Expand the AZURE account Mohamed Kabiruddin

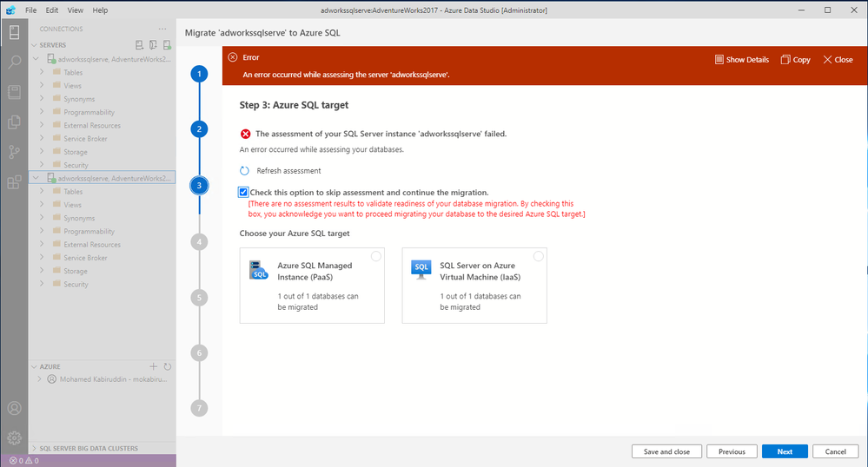click(x=39, y=379)
